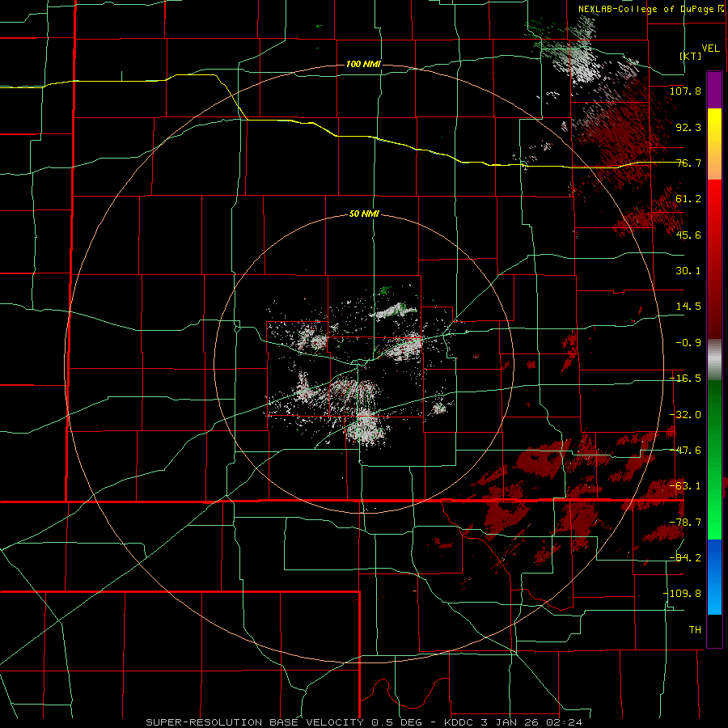
Task: Click the blue band of the velocity color bar
Action: [x=714, y=577]
